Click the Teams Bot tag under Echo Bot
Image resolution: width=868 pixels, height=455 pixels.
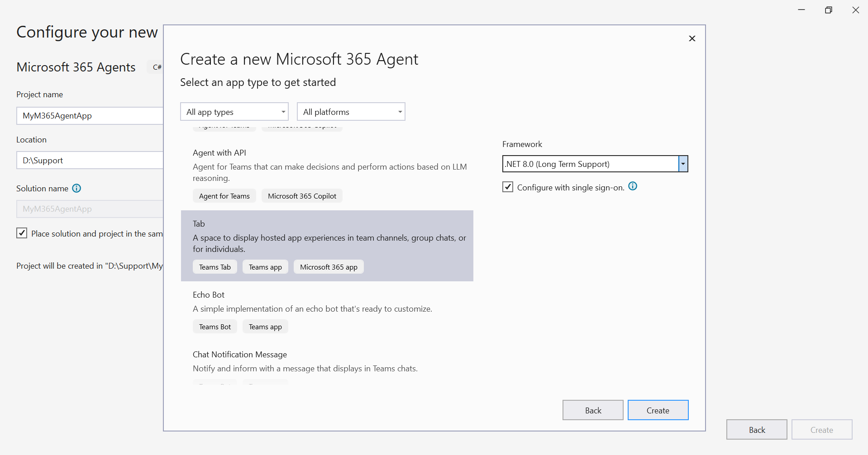[x=215, y=327]
